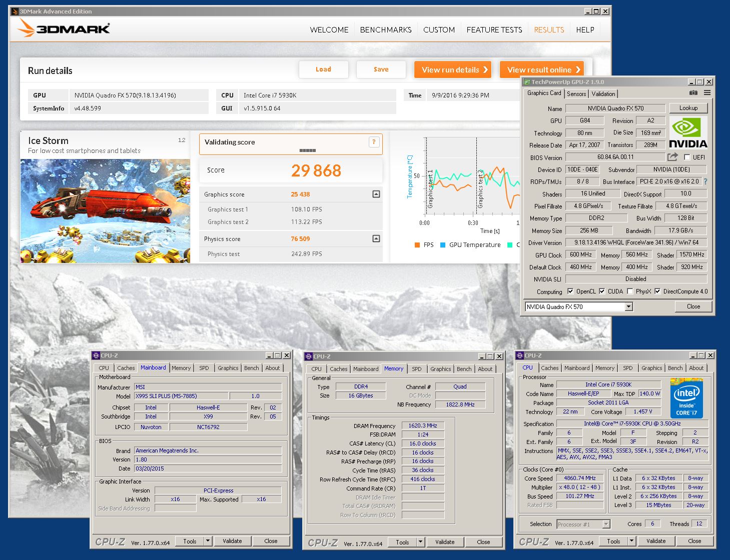730x560 pixels.
Task: Click the mainboard model X99S SLI PLUS field
Action: pyautogui.click(x=181, y=396)
